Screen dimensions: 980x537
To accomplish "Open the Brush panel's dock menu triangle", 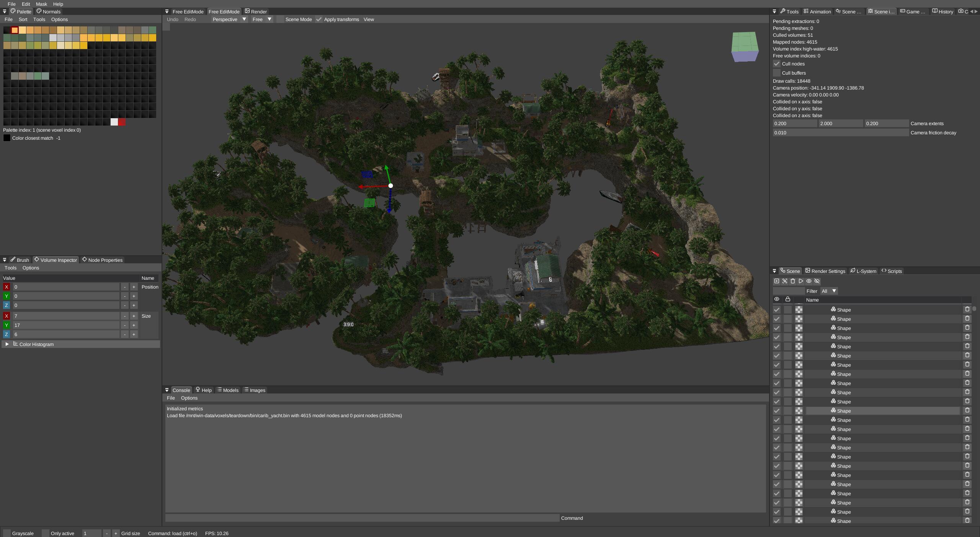I will (x=5, y=260).
